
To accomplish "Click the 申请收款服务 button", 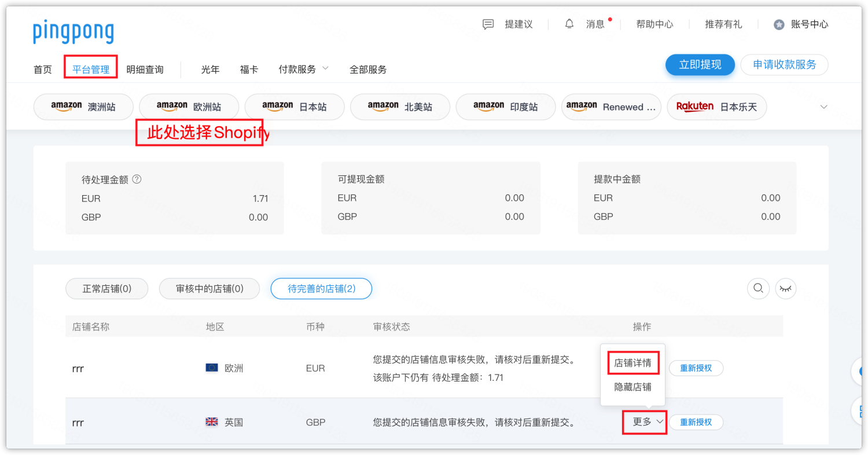I will point(784,65).
